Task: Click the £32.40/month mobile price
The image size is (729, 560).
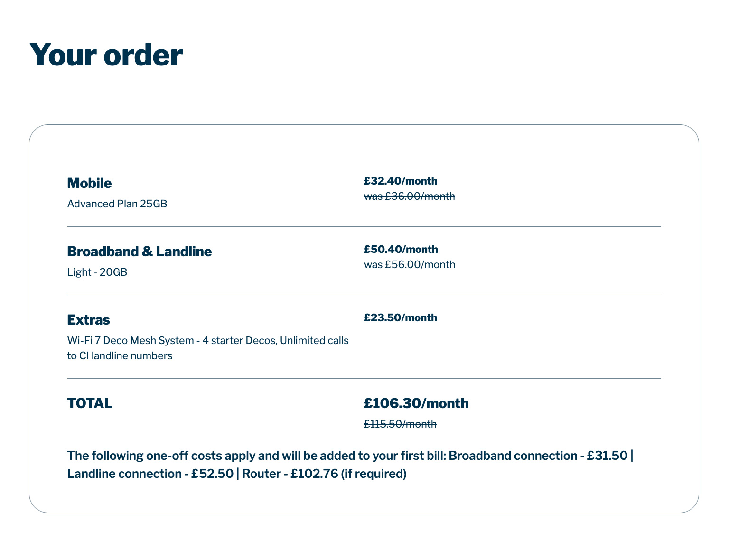Action: [400, 181]
